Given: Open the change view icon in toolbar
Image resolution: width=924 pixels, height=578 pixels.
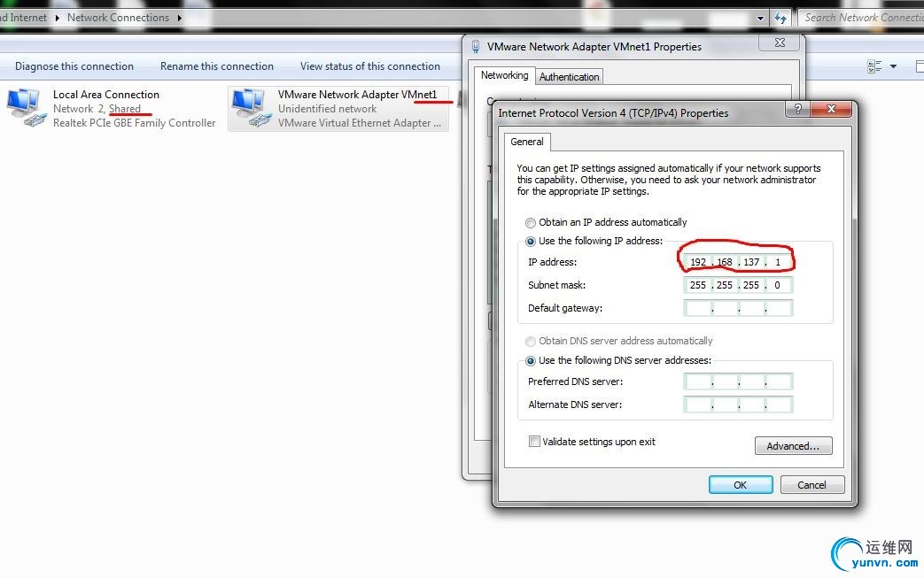Looking at the screenshot, I should coord(874,66).
